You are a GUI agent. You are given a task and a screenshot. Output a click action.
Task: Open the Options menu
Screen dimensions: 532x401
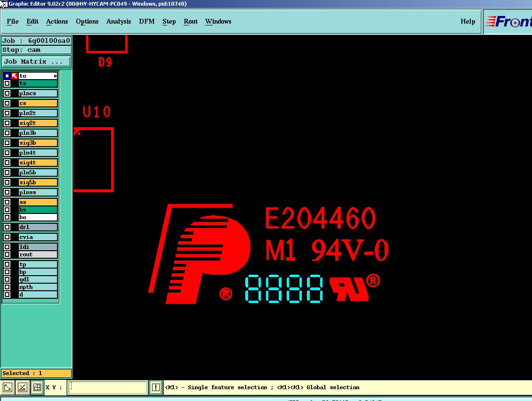click(x=87, y=21)
